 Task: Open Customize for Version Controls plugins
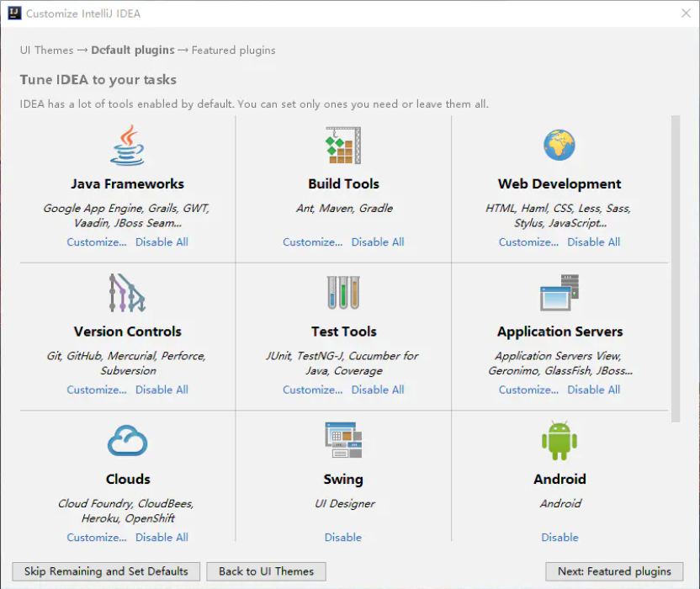[x=97, y=390]
